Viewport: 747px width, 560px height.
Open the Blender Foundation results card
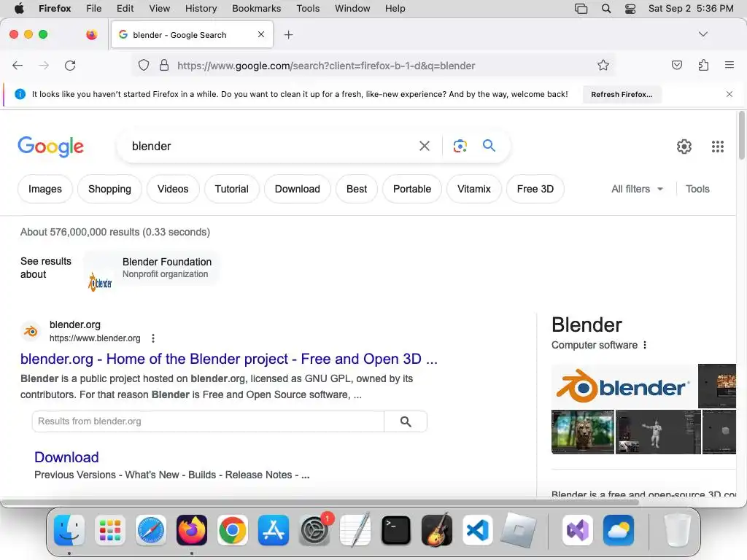click(152, 269)
